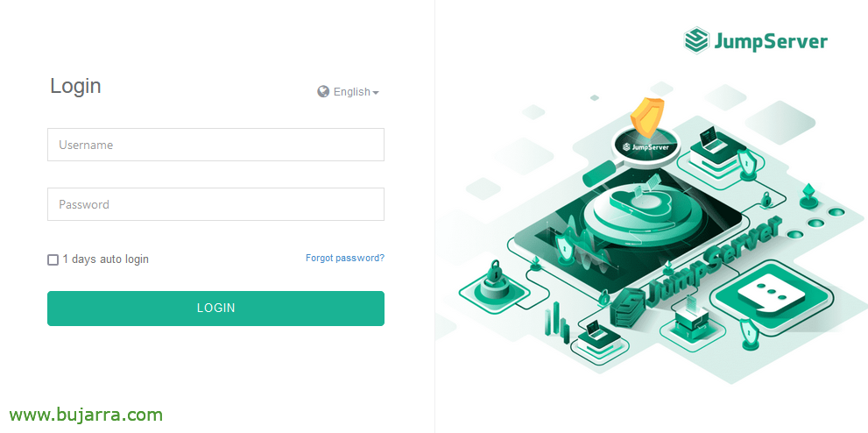Click the JumpServer logo icon at top right

(696, 41)
